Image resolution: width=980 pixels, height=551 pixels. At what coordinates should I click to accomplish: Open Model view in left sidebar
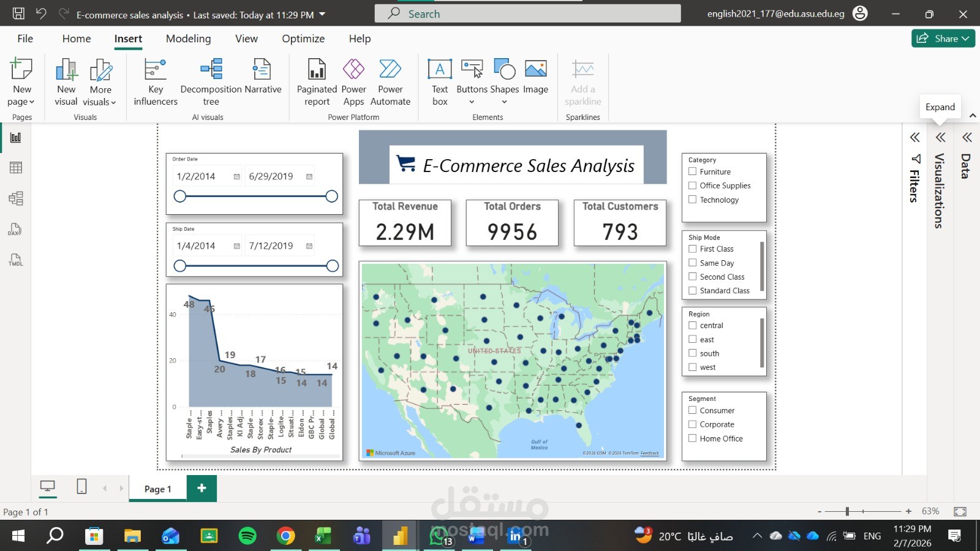click(16, 198)
